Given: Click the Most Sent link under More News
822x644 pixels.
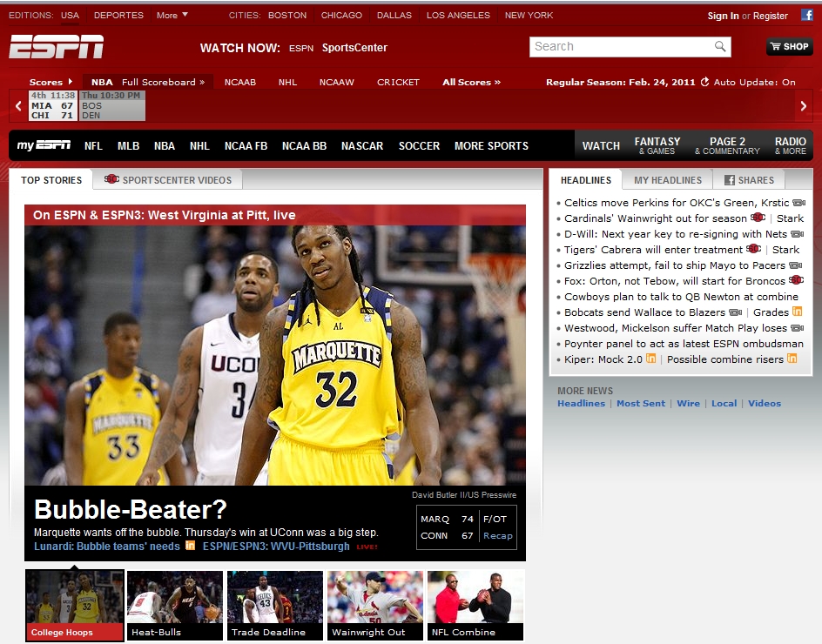Looking at the screenshot, I should coord(641,404).
